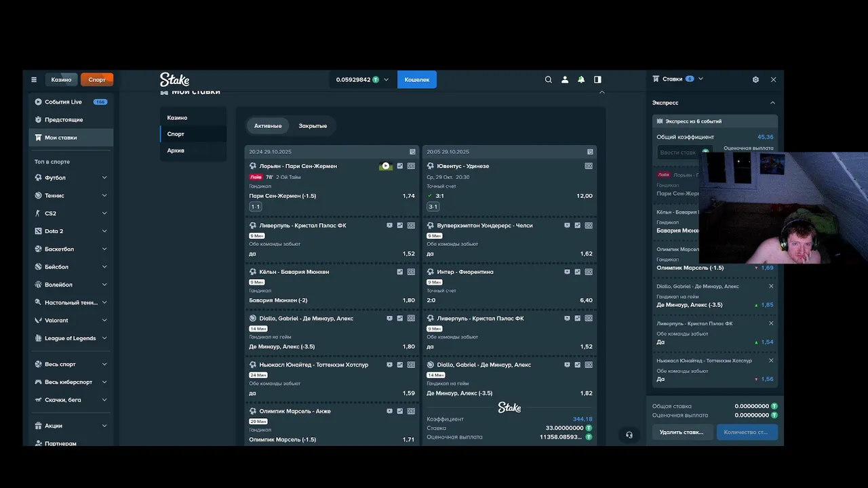This screenshot has width=868, height=488.
Task: Open the hamburger menu in the header
Action: point(34,79)
